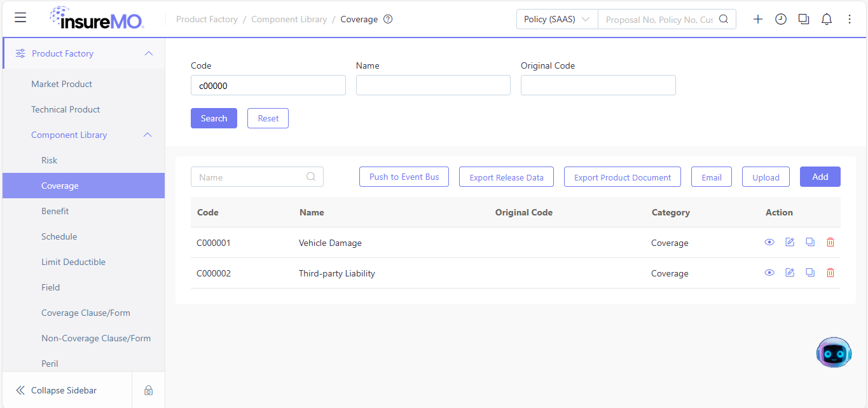The image size is (868, 408).
Task: Click the insureMO logo
Action: click(x=97, y=18)
